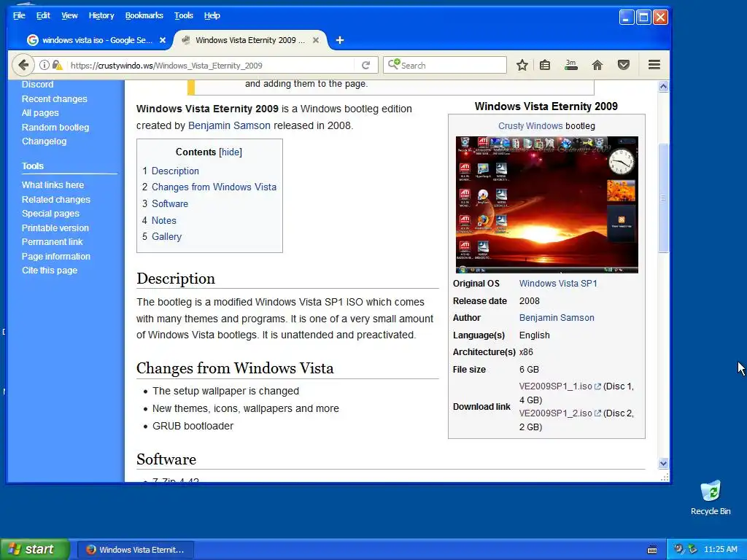Open Page information in the sidebar
The image size is (747, 560).
(x=55, y=256)
